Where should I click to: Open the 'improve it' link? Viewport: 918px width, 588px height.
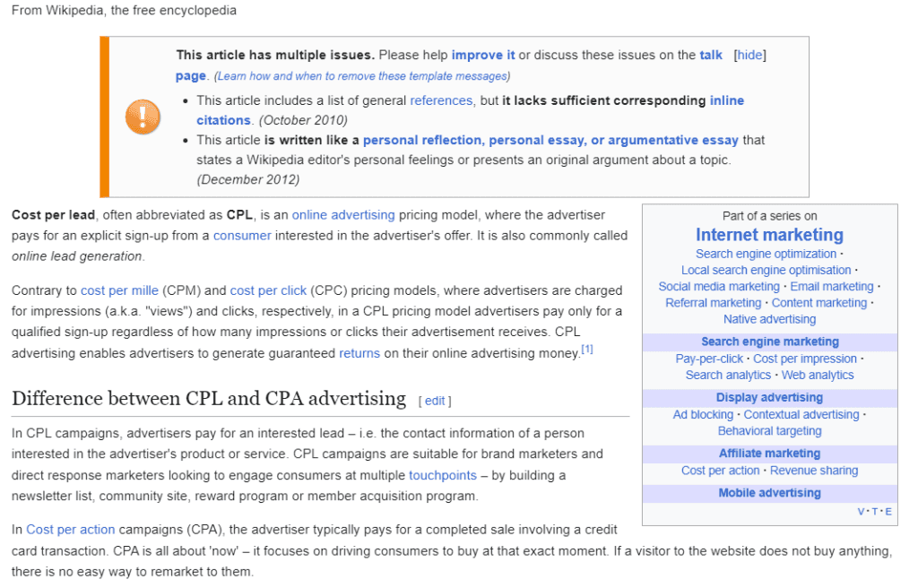pos(483,55)
